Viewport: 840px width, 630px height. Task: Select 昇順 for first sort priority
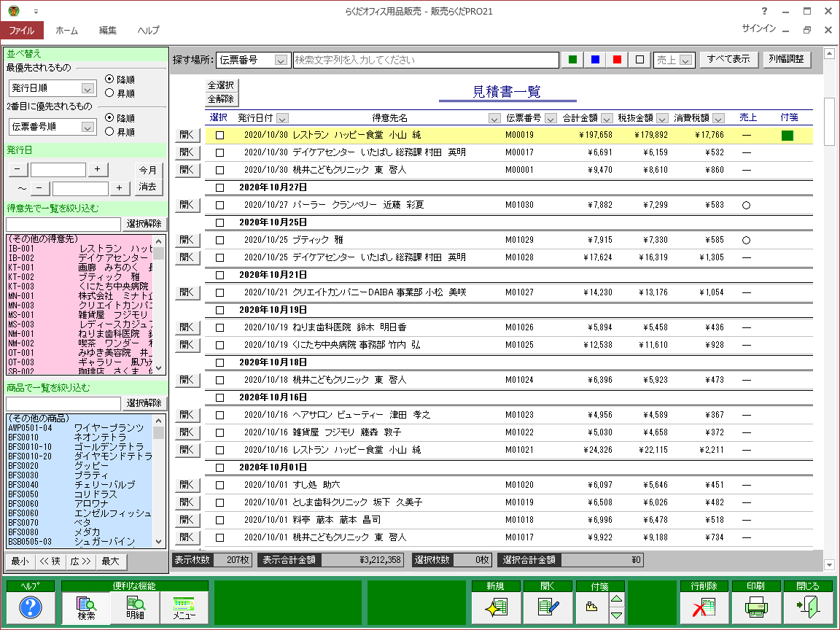pyautogui.click(x=109, y=93)
